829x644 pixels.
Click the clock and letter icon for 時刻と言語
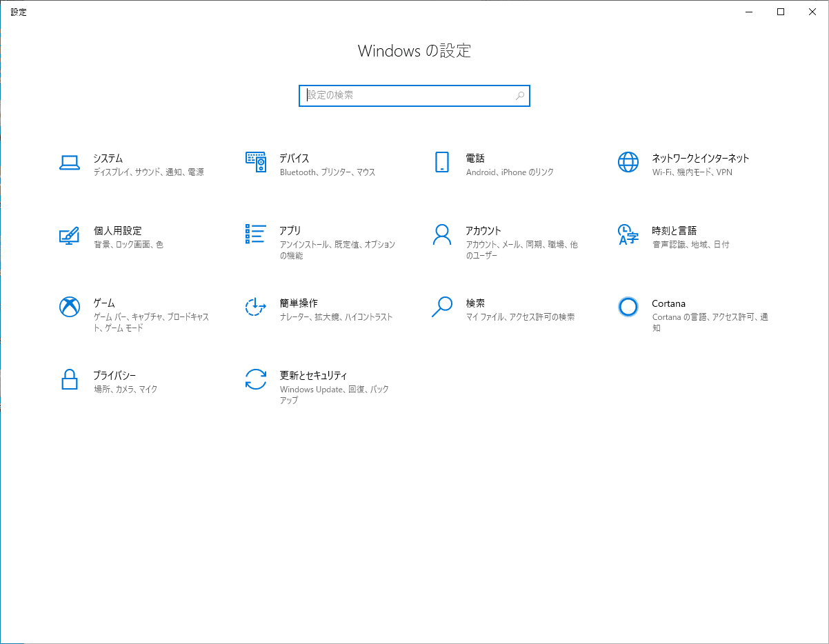pyautogui.click(x=628, y=234)
